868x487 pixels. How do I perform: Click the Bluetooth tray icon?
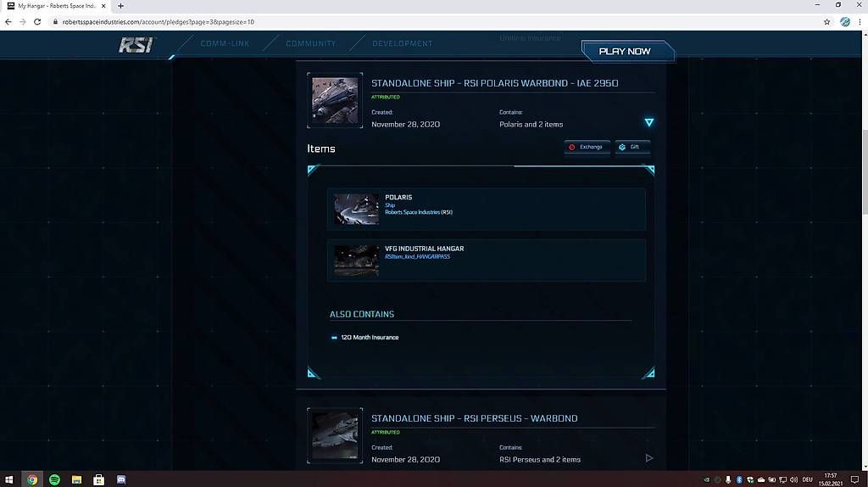739,480
